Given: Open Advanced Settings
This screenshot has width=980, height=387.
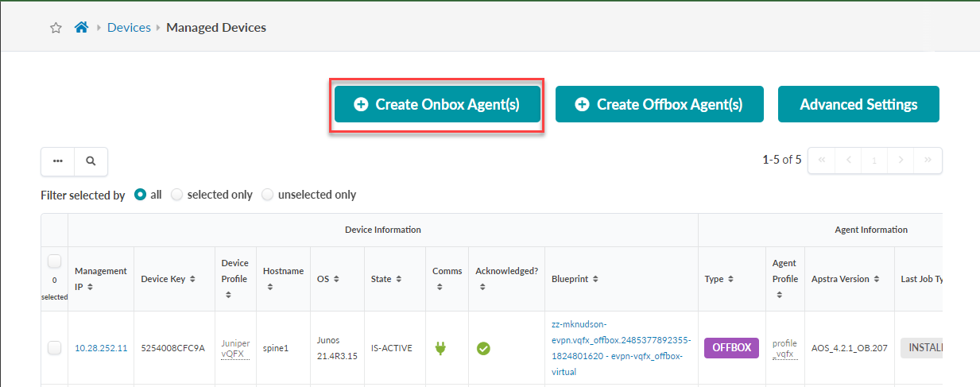Looking at the screenshot, I should coord(858,105).
